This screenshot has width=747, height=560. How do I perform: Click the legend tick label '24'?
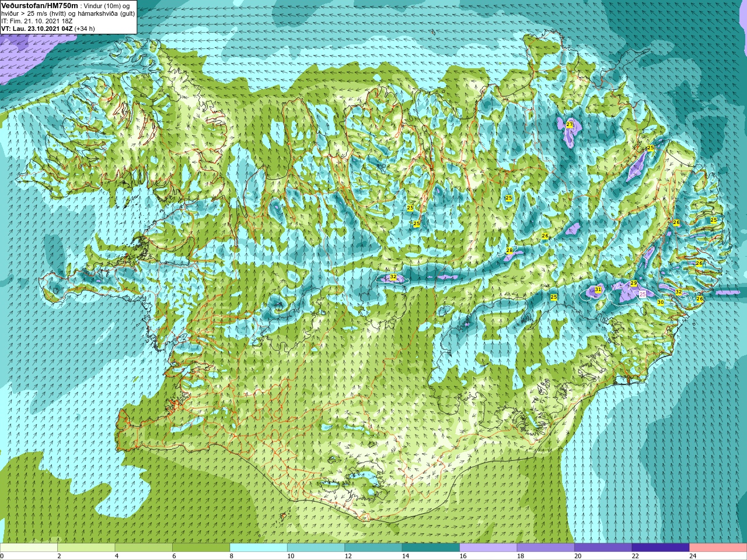click(693, 556)
